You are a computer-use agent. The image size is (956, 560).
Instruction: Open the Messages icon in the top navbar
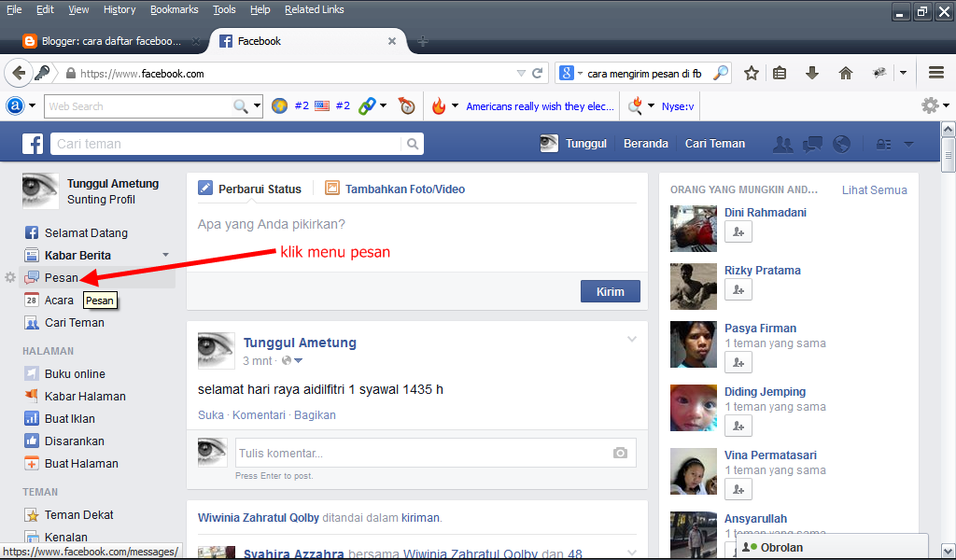[812, 144]
